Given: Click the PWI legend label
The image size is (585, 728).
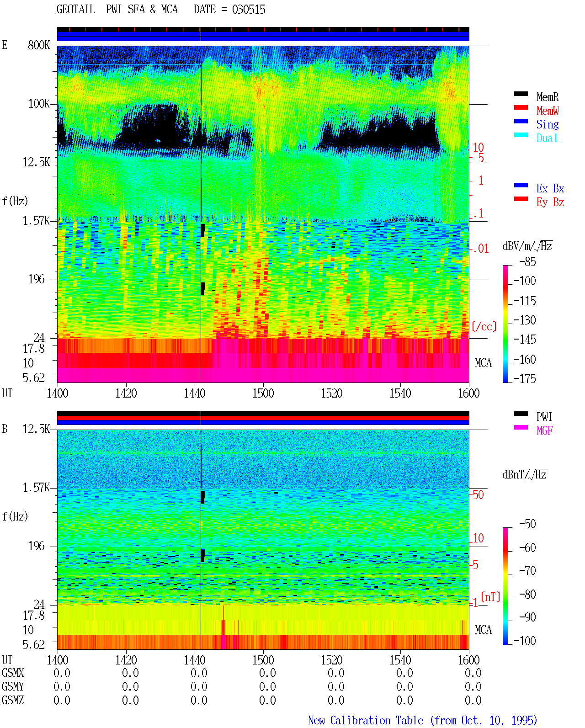Looking at the screenshot, I should [x=544, y=417].
